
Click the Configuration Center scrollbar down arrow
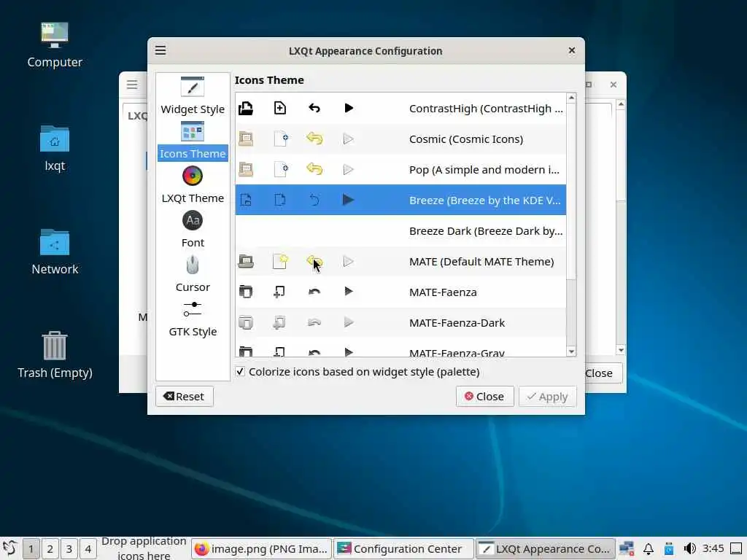620,350
